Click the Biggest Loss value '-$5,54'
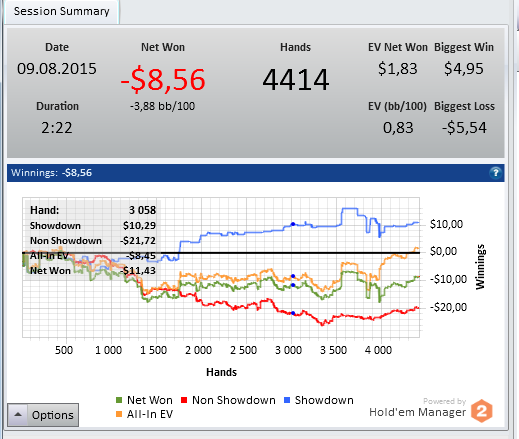The width and height of the screenshot is (519, 439). pos(464,128)
